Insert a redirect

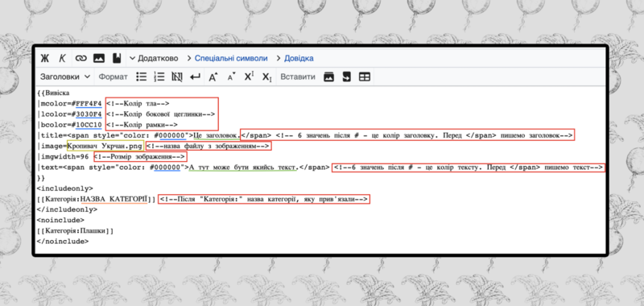coord(347,76)
